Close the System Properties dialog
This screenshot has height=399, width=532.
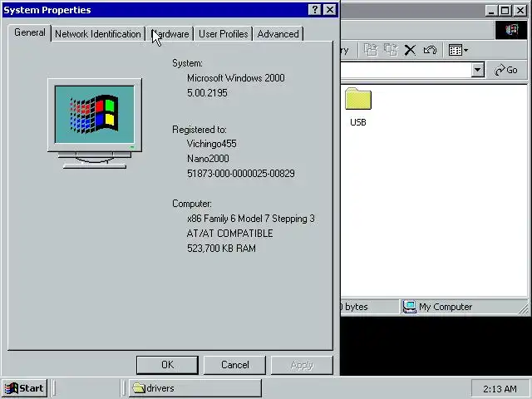click(329, 10)
